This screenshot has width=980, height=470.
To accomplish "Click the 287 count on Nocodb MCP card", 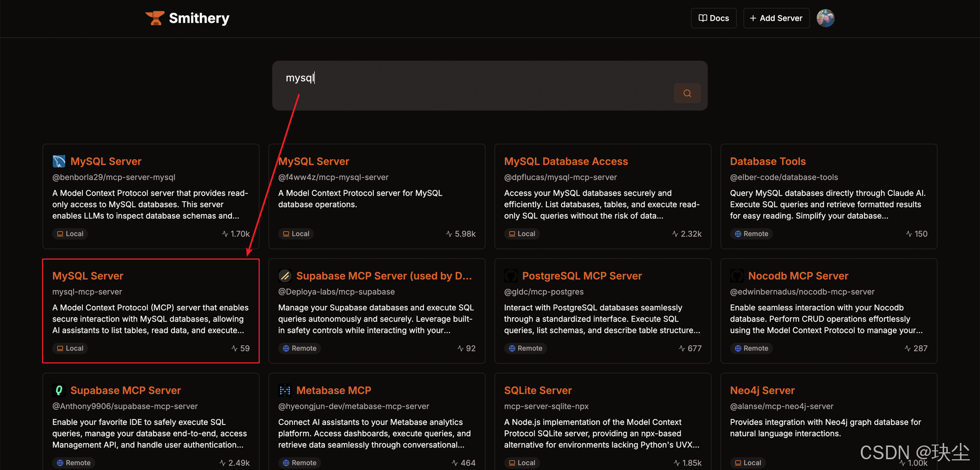I will pos(916,348).
